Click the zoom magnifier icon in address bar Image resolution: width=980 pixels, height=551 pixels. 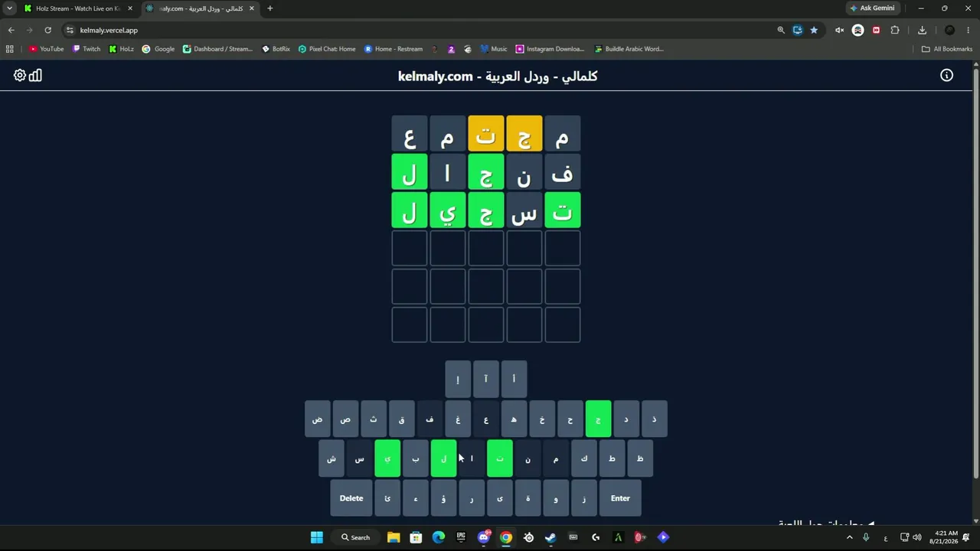pyautogui.click(x=781, y=30)
